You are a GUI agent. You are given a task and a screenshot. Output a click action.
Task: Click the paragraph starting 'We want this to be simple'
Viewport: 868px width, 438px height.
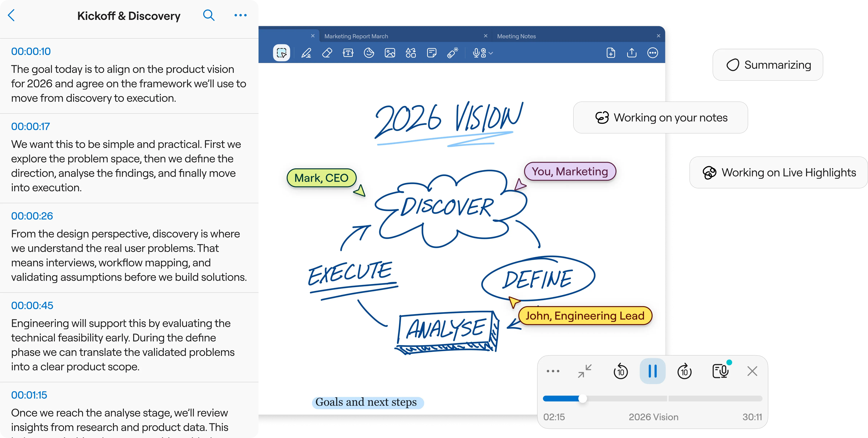126,166
